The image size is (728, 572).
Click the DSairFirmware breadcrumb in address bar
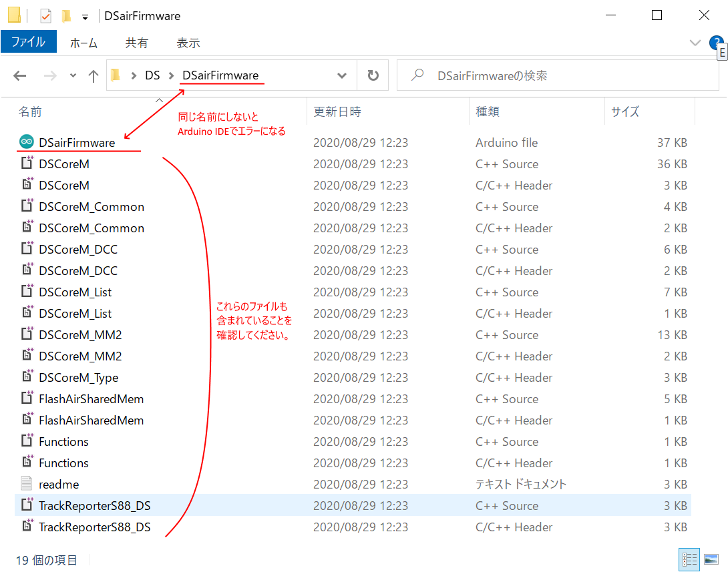tap(220, 75)
